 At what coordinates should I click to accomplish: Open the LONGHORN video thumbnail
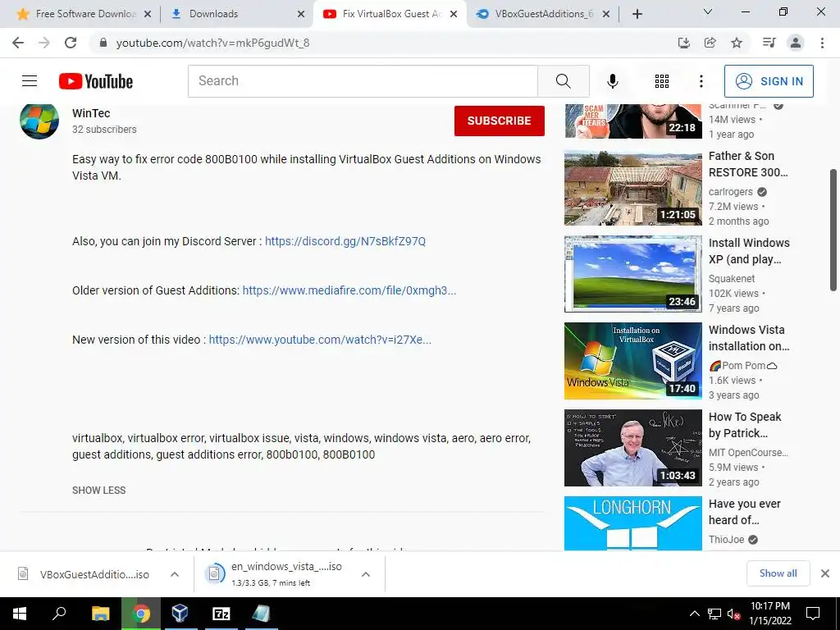point(632,523)
